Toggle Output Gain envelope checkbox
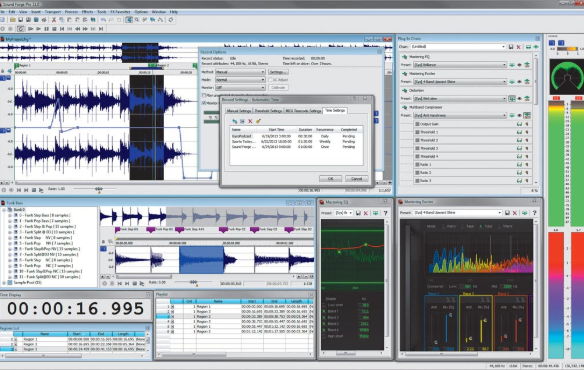This screenshot has height=370, width=584. click(418, 124)
